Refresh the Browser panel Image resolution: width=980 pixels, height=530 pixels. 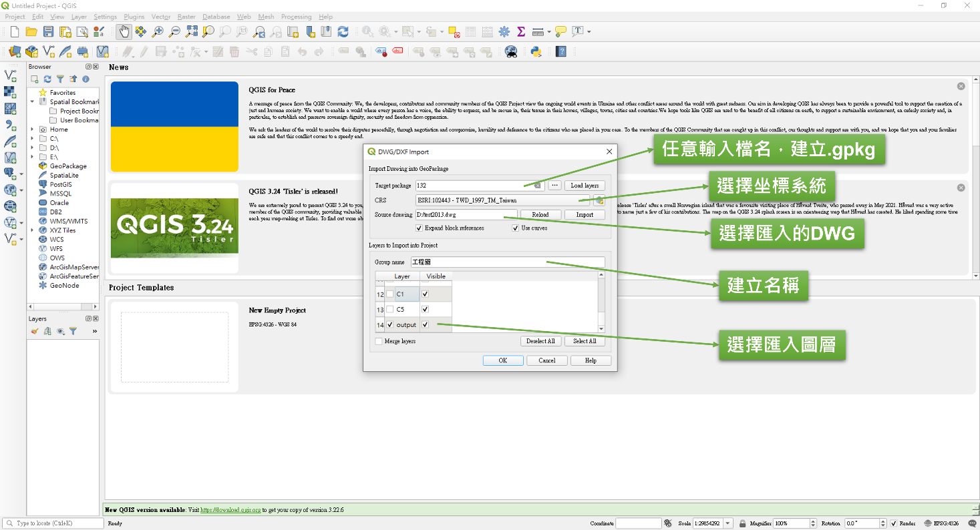(x=47, y=79)
